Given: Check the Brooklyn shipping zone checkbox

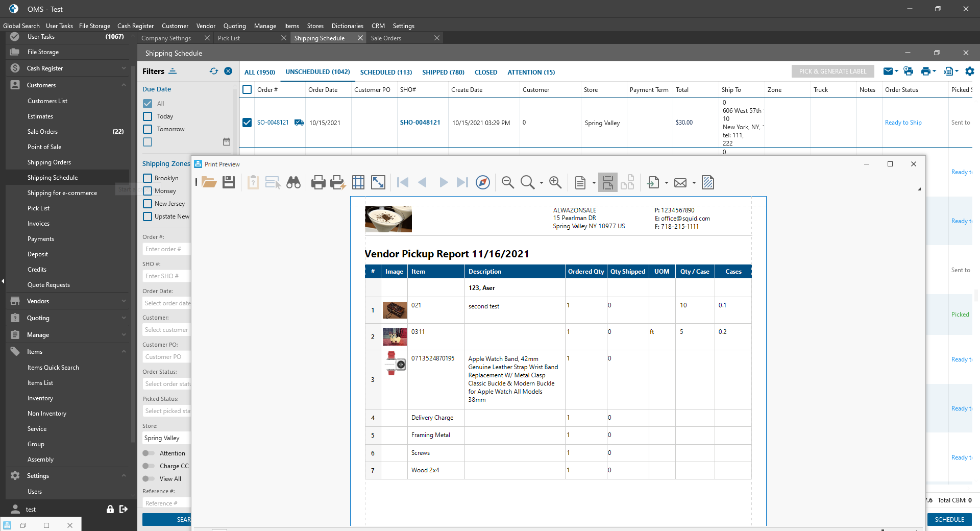Looking at the screenshot, I should click(148, 178).
